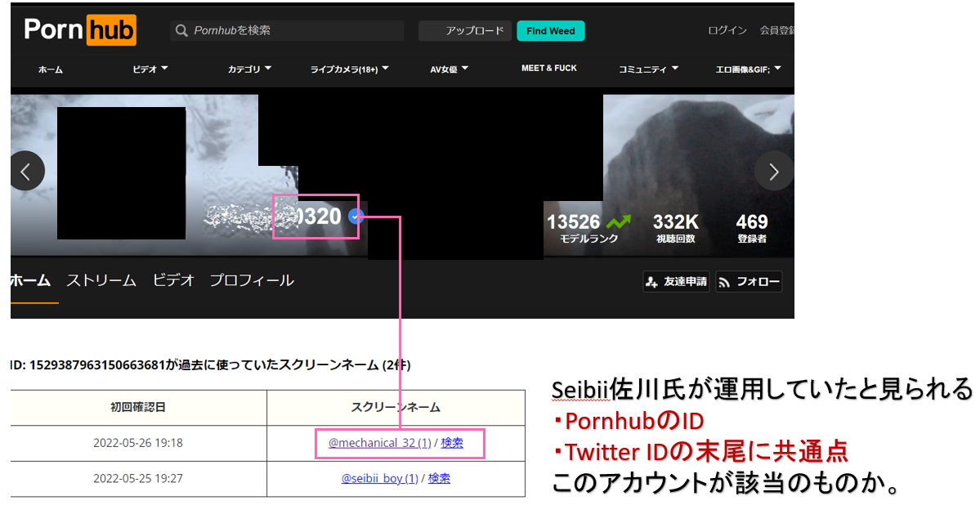
Task: Click the orange and white site logo
Action: click(80, 30)
